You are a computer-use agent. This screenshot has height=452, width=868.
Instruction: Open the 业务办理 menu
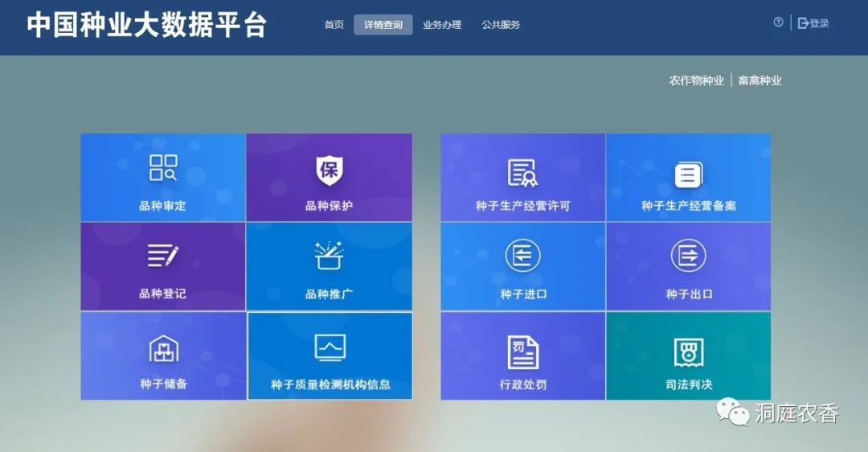[x=442, y=25]
